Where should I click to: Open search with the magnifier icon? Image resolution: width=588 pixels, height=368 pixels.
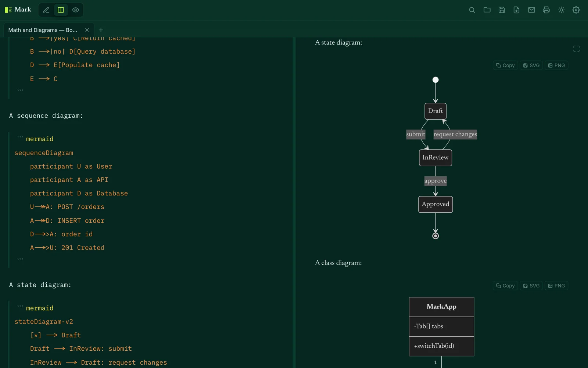point(472,10)
